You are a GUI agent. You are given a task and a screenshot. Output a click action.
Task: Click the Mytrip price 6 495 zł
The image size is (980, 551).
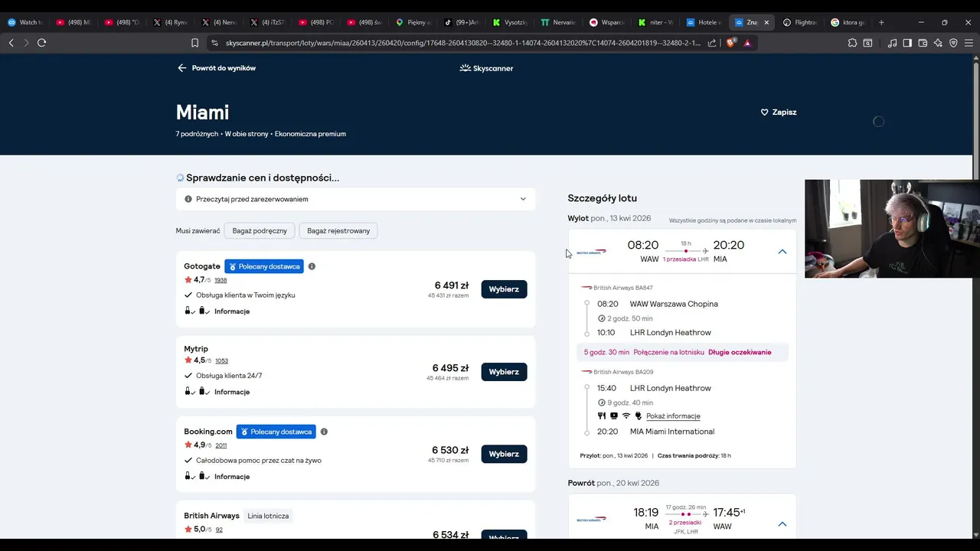tap(450, 368)
